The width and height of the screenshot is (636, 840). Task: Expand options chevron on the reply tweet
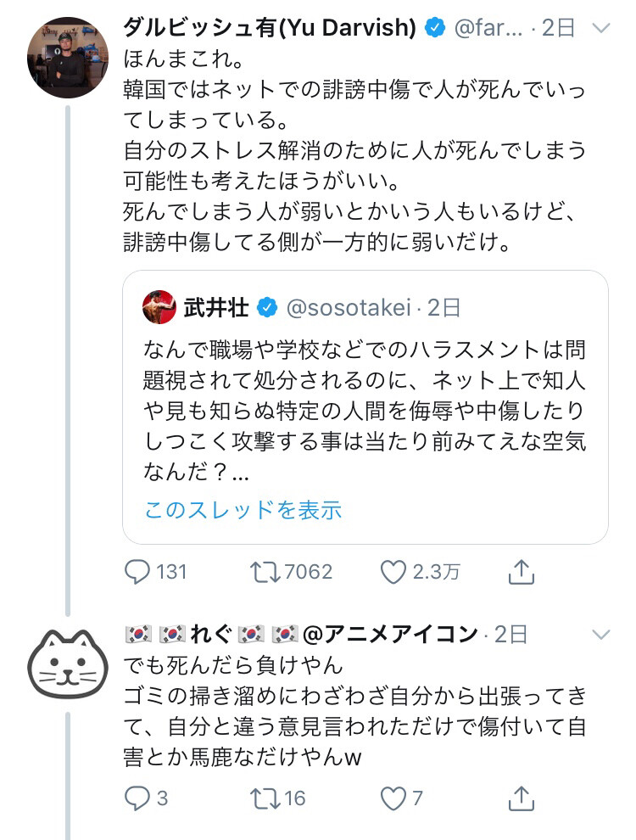(600, 634)
